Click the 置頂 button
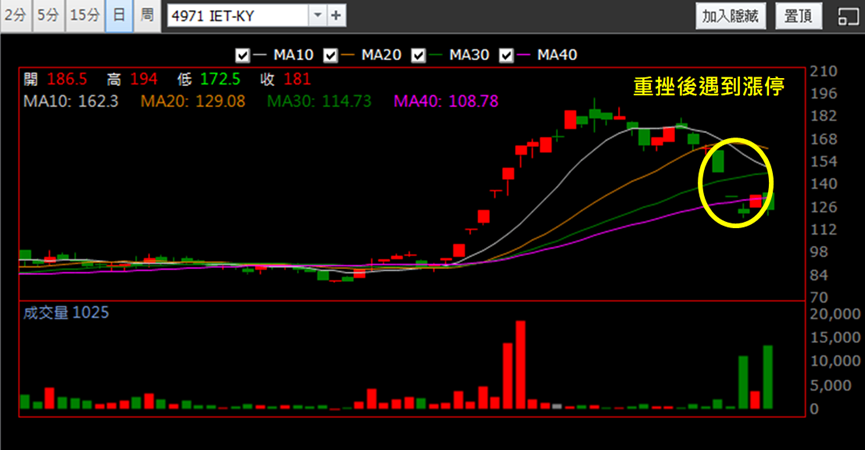Image resolution: width=865 pixels, height=450 pixels. tap(798, 15)
